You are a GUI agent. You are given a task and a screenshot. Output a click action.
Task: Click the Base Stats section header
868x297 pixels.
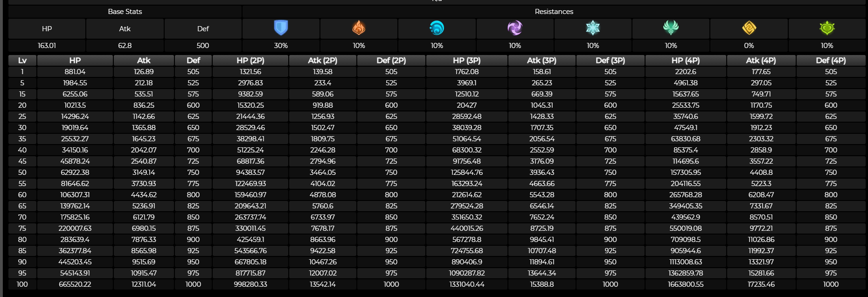pos(125,12)
